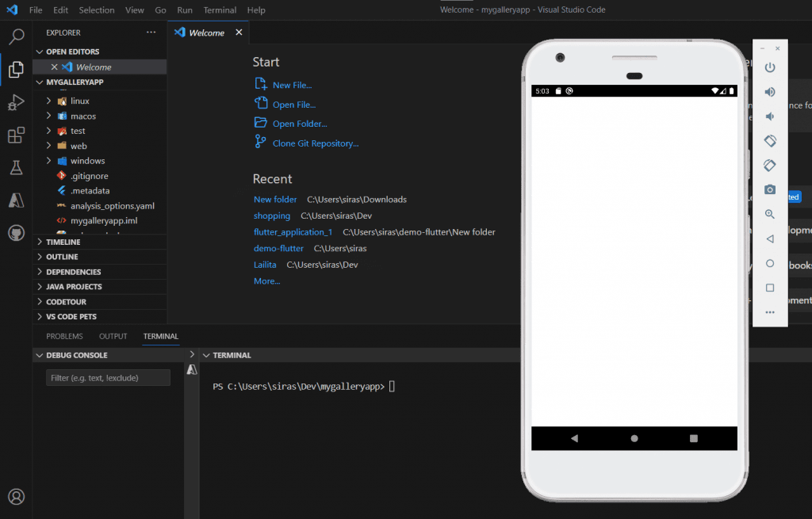Select the Run and Debug icon
This screenshot has height=519, width=812.
[x=17, y=102]
